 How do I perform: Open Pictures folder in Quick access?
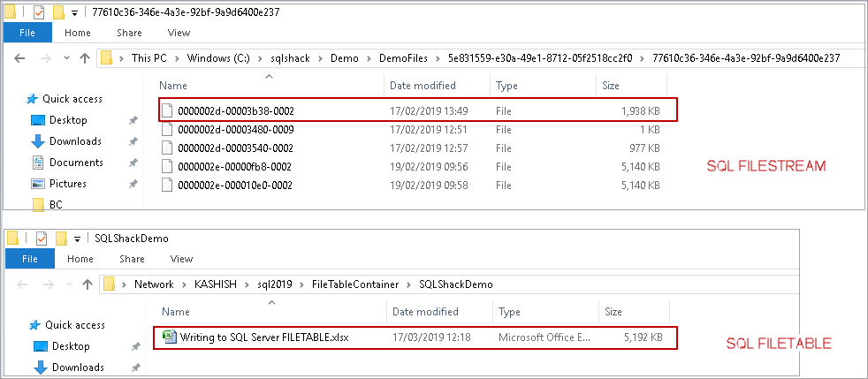point(67,184)
